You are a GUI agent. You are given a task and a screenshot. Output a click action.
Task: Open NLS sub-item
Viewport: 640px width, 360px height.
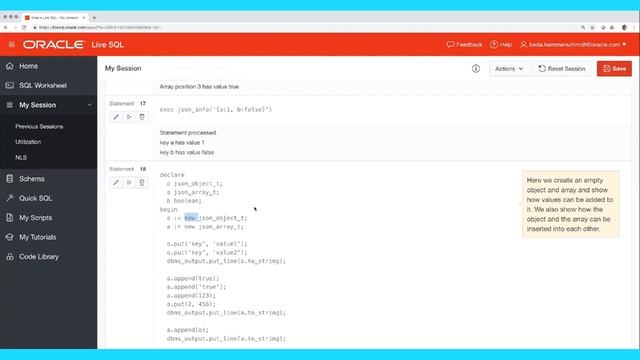[x=21, y=158]
